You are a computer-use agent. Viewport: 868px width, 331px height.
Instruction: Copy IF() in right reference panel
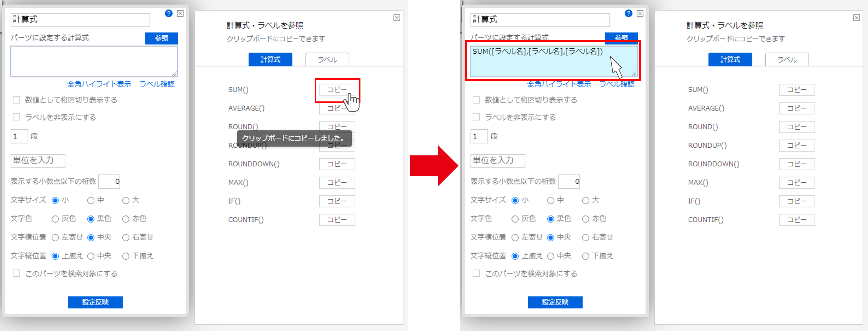pyautogui.click(x=797, y=201)
